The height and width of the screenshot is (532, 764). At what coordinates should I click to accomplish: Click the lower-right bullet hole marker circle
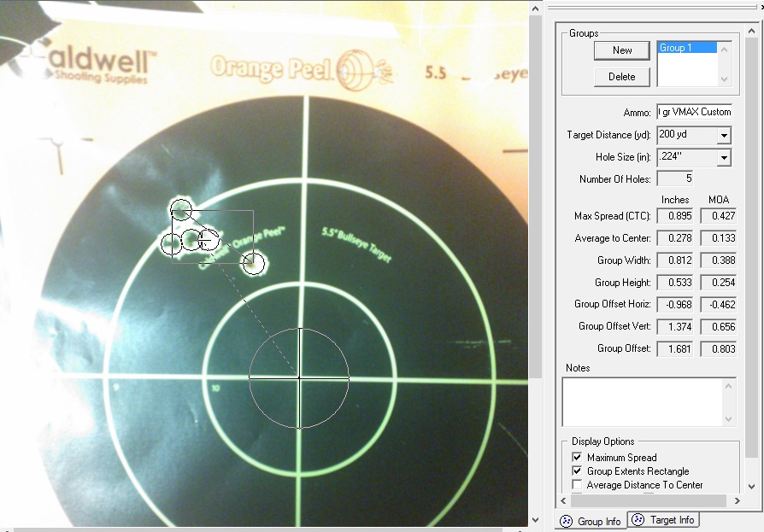pyautogui.click(x=253, y=264)
